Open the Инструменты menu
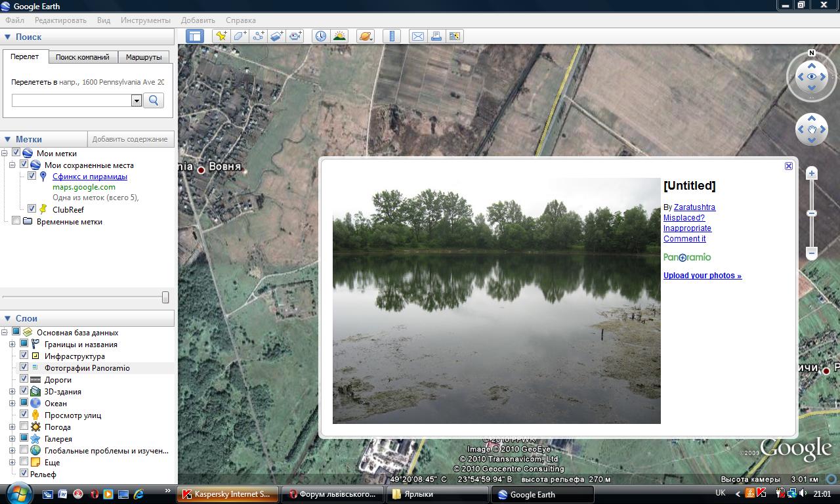The width and height of the screenshot is (840, 504). pos(146,20)
